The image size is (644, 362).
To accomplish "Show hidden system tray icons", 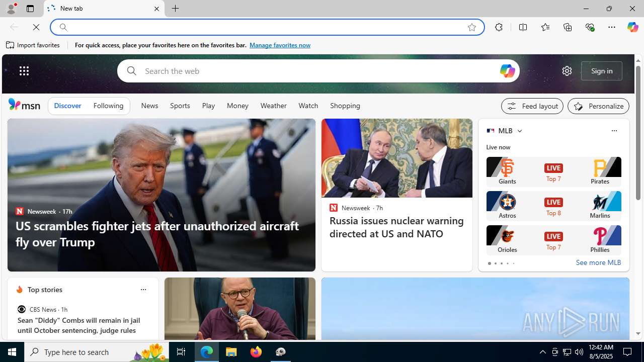I will tap(542, 352).
